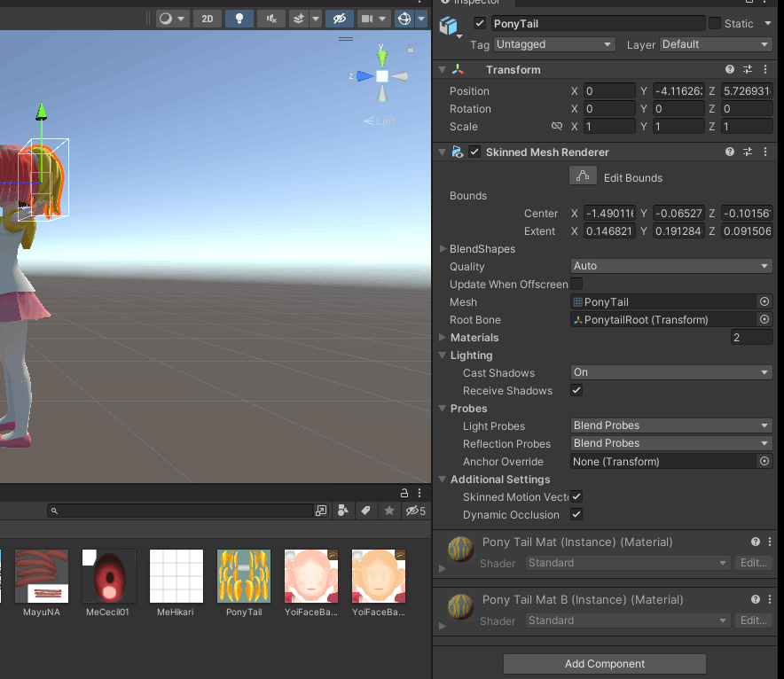Toggle Receive Shadows checkbox
This screenshot has width=784, height=679.
point(576,390)
